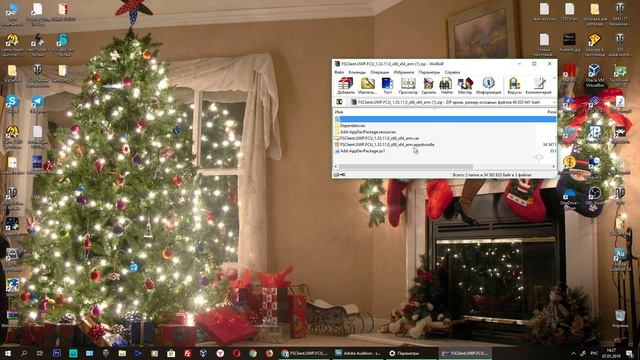Go up one level in WinRAR
This screenshot has height=360, width=640.
339,102
